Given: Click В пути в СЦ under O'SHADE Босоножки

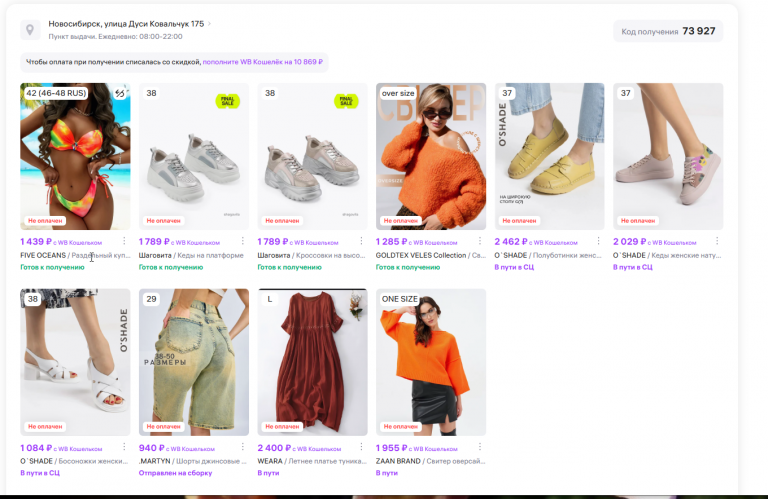Looking at the screenshot, I should point(40,473).
